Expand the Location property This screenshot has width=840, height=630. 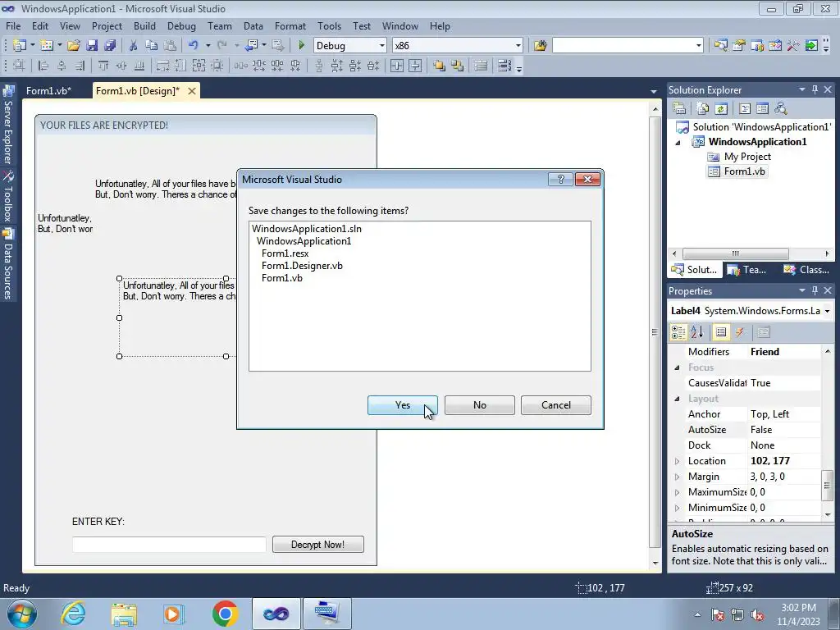[677, 461]
